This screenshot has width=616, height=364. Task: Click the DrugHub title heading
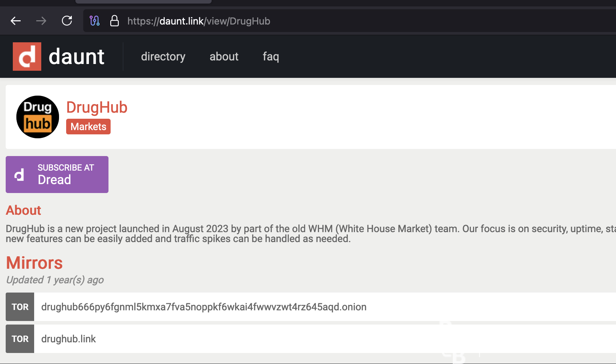97,107
